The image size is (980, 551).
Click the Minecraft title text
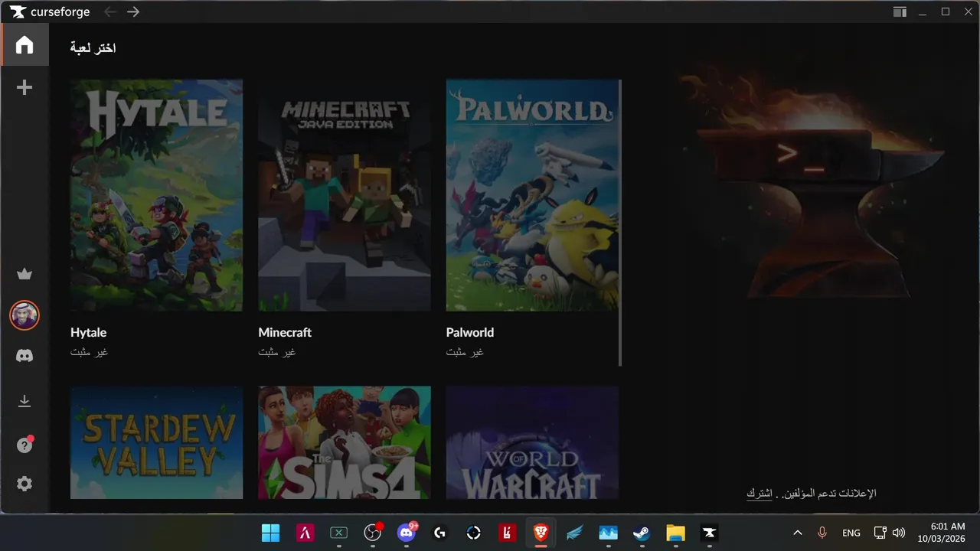point(285,332)
